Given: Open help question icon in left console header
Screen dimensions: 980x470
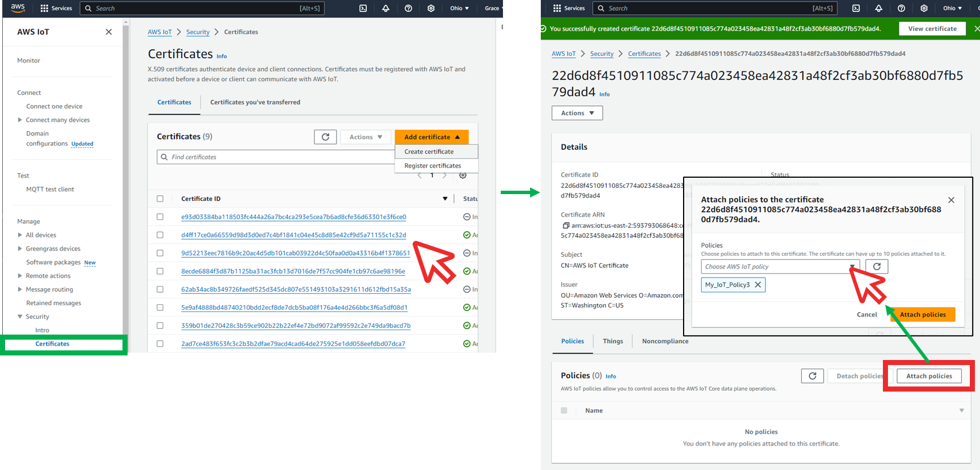Looking at the screenshot, I should point(408,8).
